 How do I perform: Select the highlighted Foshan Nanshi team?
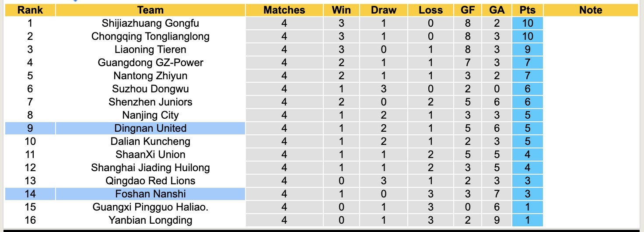[150, 194]
